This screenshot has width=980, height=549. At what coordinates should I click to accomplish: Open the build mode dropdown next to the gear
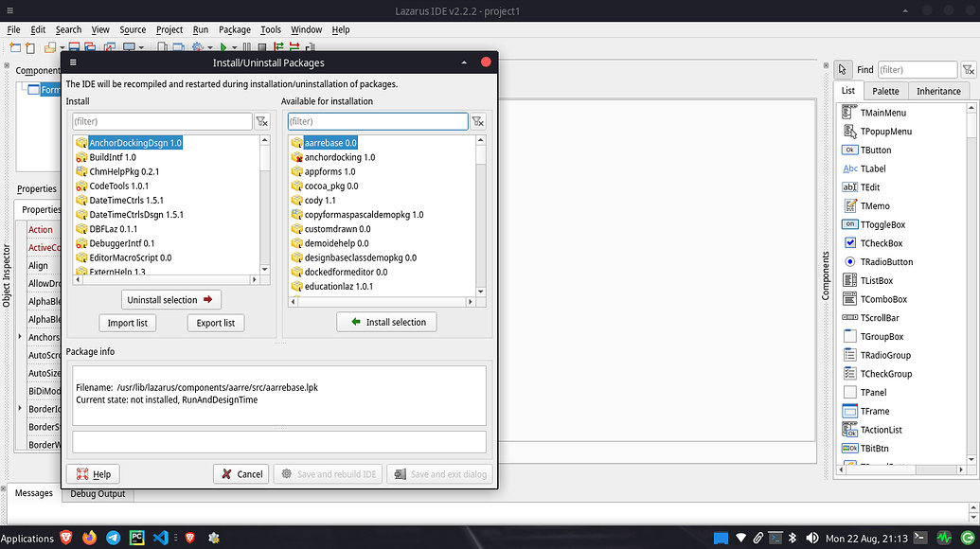pyautogui.click(x=208, y=47)
